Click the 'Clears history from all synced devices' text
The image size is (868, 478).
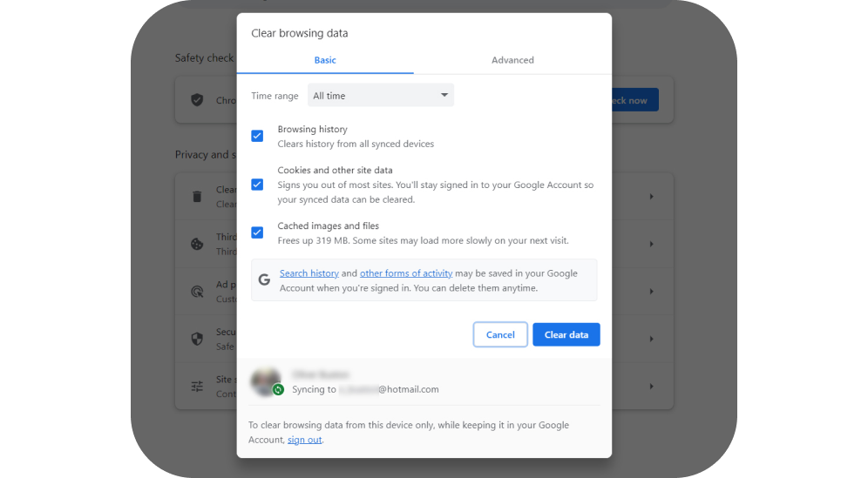356,144
